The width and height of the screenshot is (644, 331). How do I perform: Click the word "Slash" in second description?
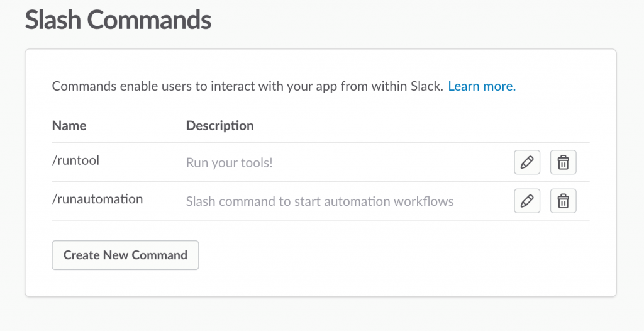pyautogui.click(x=201, y=202)
